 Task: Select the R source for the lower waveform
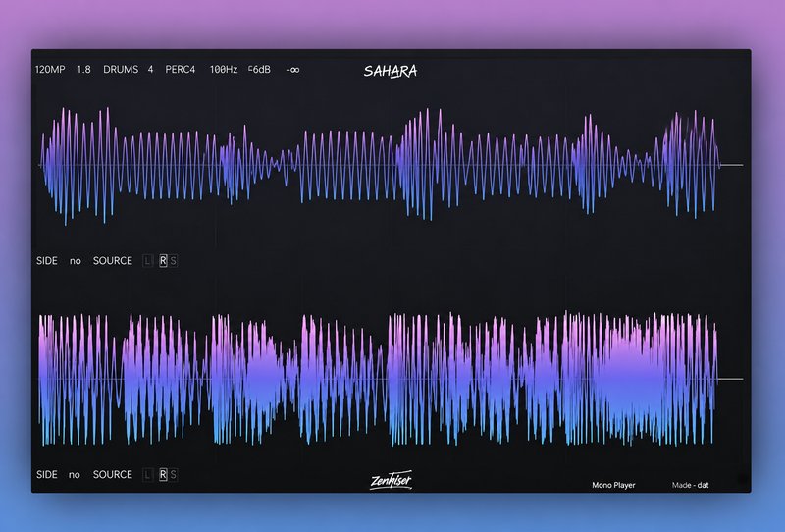[163, 474]
